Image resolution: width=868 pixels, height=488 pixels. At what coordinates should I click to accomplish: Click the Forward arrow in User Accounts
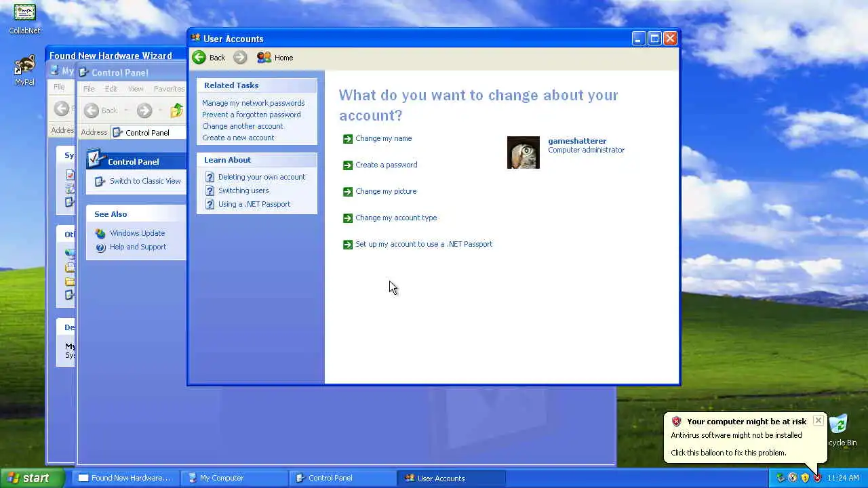point(240,58)
